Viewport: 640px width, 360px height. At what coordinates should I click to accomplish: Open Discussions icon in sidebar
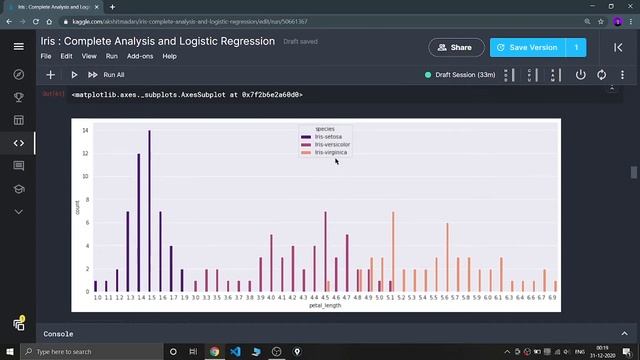(18, 166)
